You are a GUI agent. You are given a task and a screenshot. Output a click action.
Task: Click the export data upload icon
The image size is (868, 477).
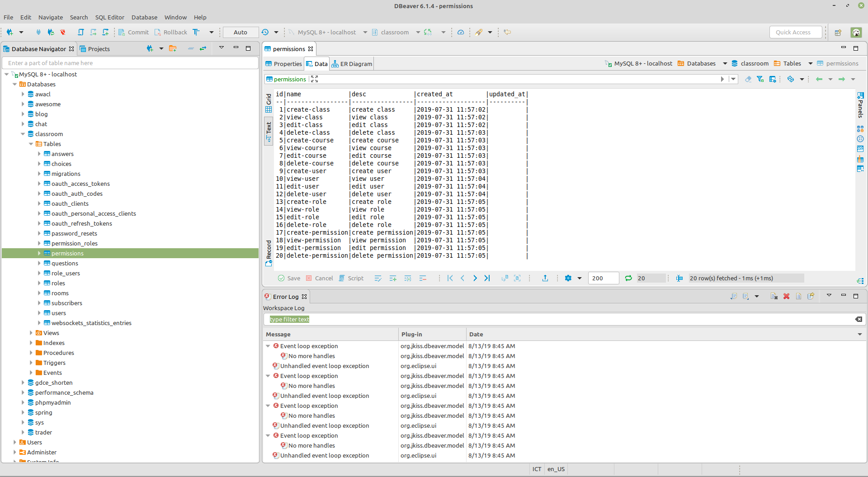coord(545,278)
